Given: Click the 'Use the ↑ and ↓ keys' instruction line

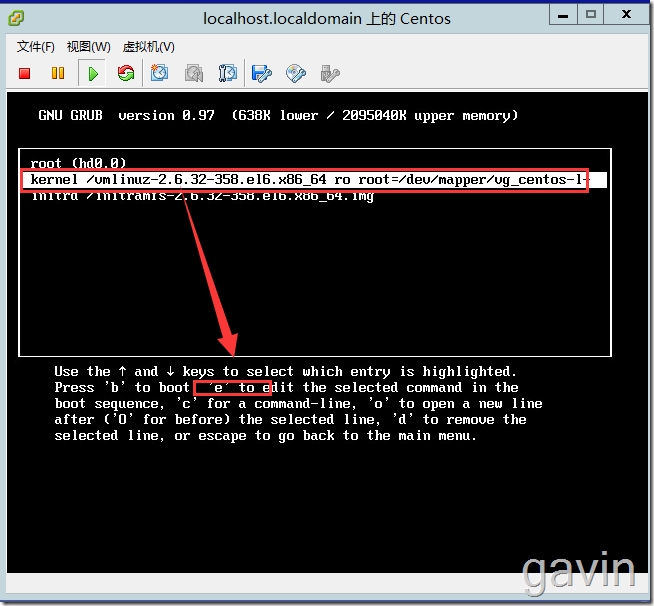Looking at the screenshot, I should click(286, 371).
